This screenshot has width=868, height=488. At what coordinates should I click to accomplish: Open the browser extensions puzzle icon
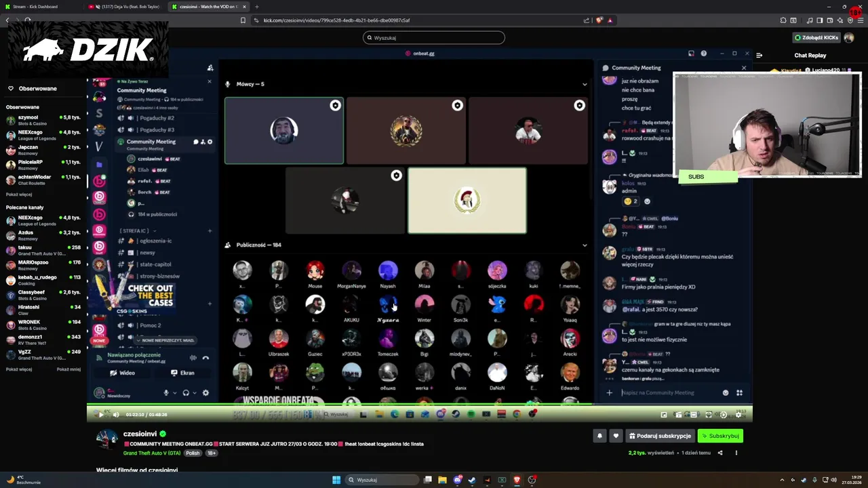(x=783, y=20)
